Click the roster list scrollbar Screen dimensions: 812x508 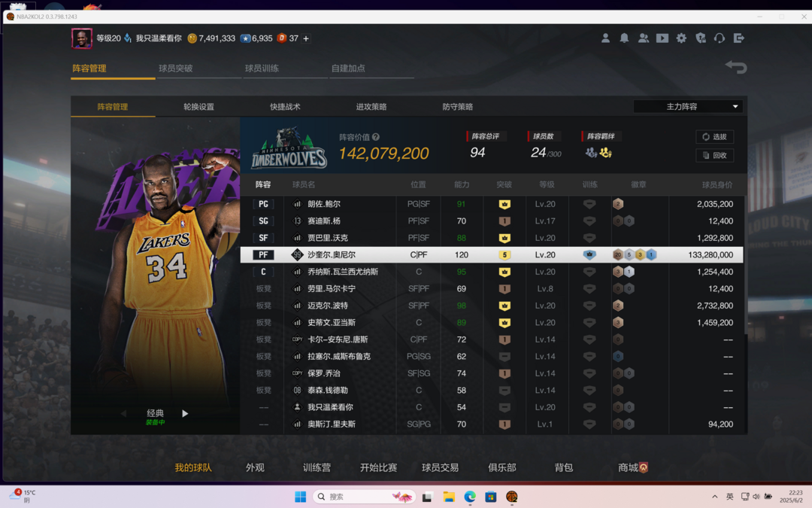tap(746, 264)
